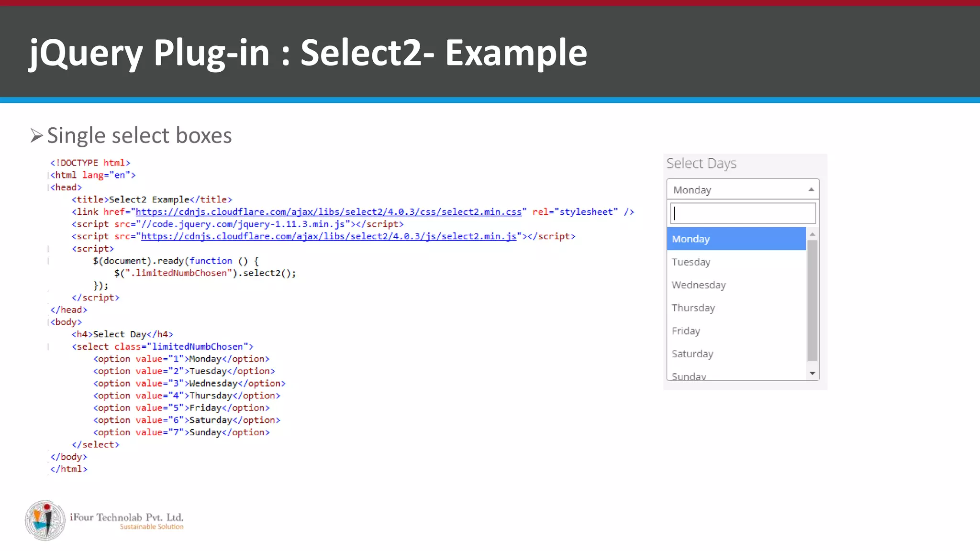Click the option value="4" Thursday code line

point(187,396)
